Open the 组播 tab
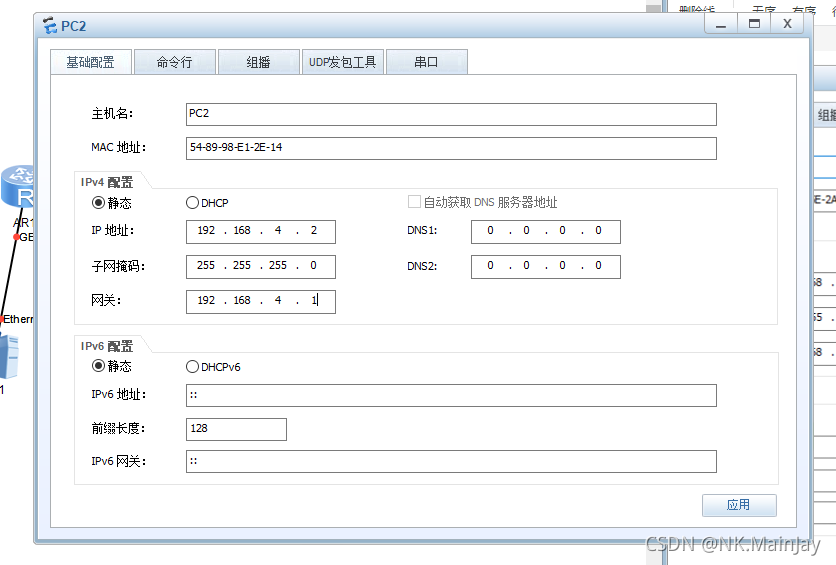 coord(259,62)
